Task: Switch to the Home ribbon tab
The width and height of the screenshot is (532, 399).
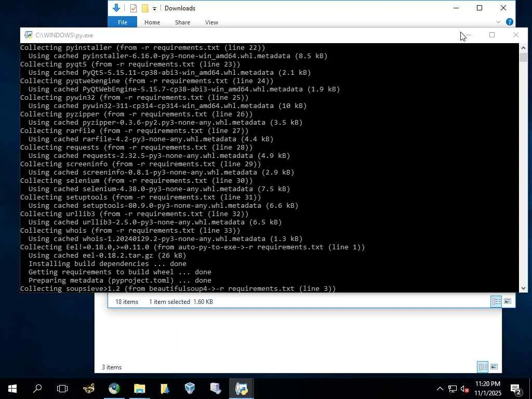Action: (152, 22)
